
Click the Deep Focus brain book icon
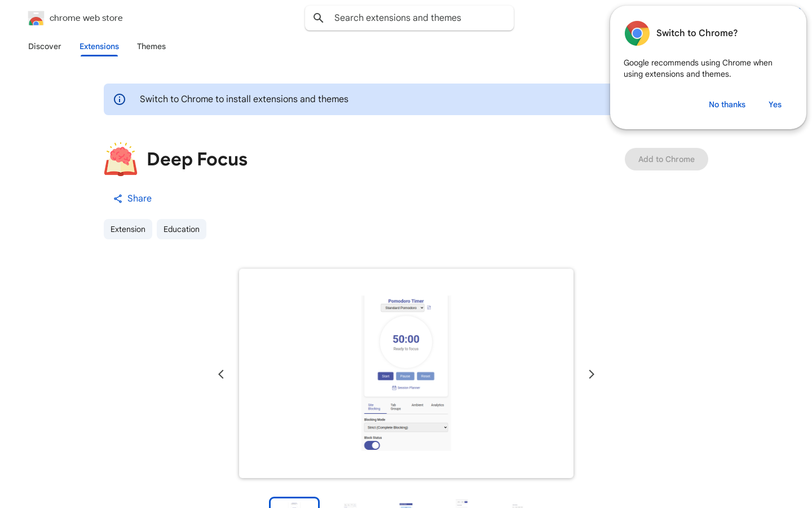(x=121, y=159)
